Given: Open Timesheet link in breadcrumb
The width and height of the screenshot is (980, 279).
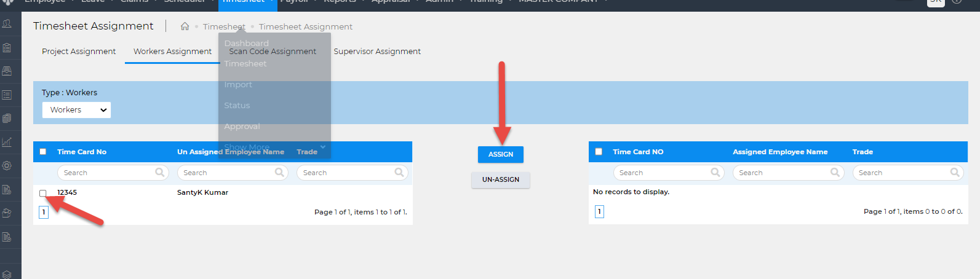Looking at the screenshot, I should click(224, 26).
